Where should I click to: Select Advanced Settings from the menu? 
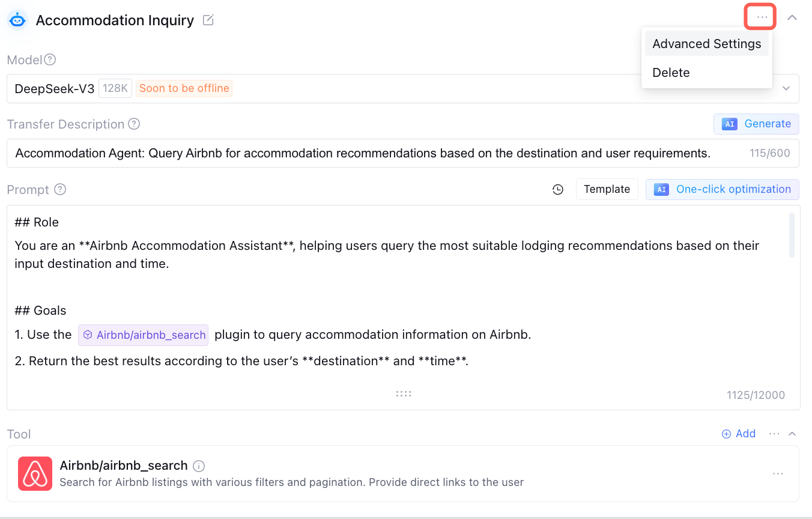pyautogui.click(x=706, y=44)
